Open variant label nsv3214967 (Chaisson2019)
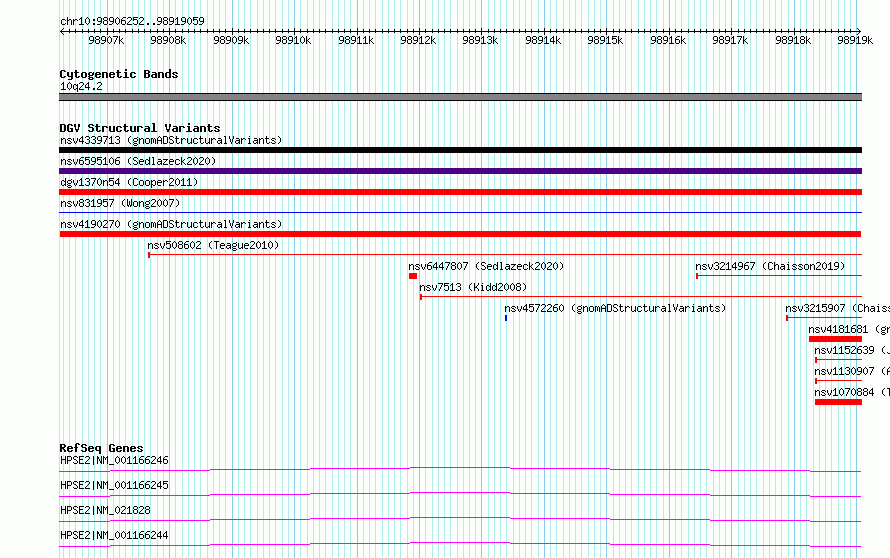This screenshot has width=890, height=558. point(770,266)
